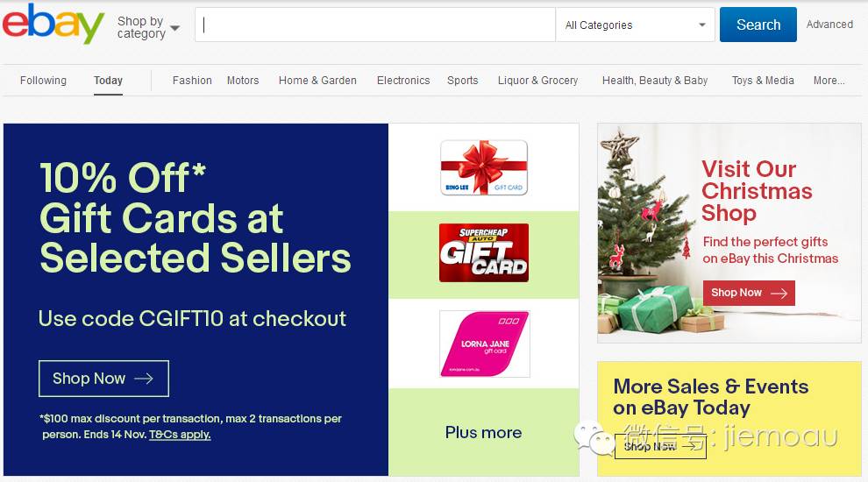Open the Advanced search link
This screenshot has height=482, width=868.
(829, 25)
